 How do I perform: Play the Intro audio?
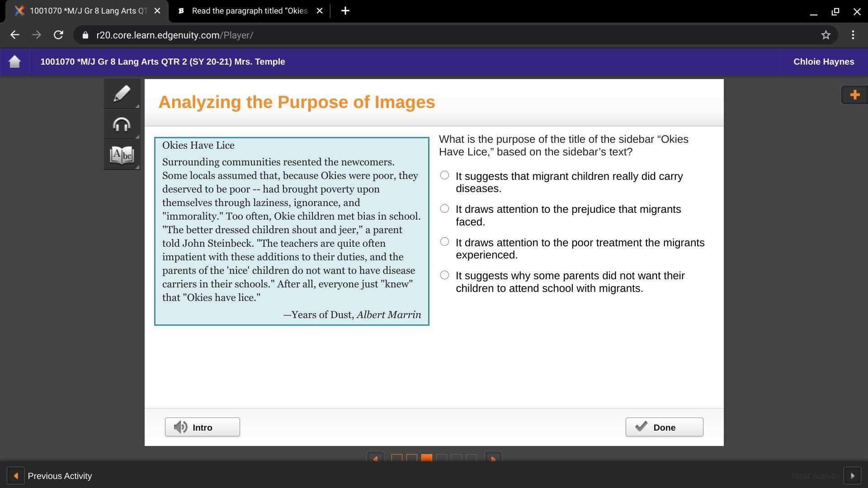202,427
